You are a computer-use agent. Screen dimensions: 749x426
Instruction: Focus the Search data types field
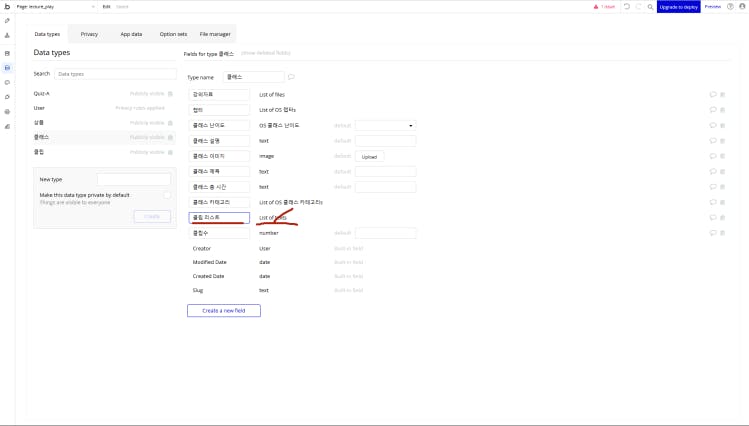(x=115, y=74)
